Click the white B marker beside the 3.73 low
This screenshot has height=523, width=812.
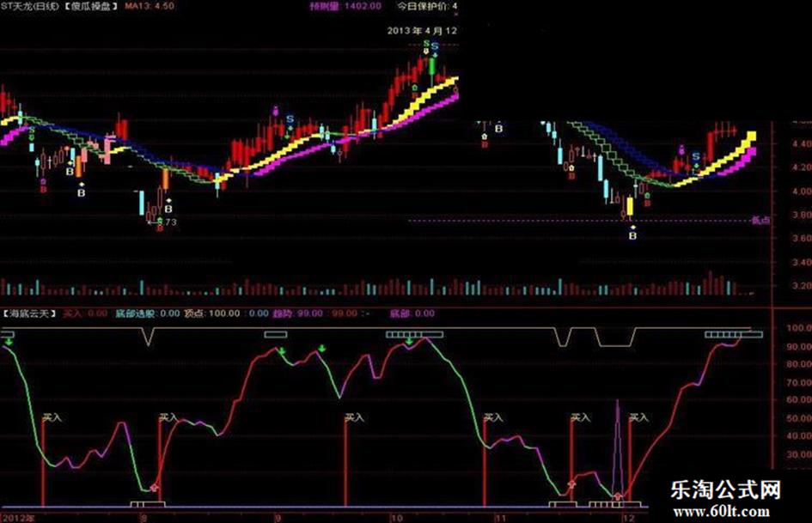click(168, 210)
